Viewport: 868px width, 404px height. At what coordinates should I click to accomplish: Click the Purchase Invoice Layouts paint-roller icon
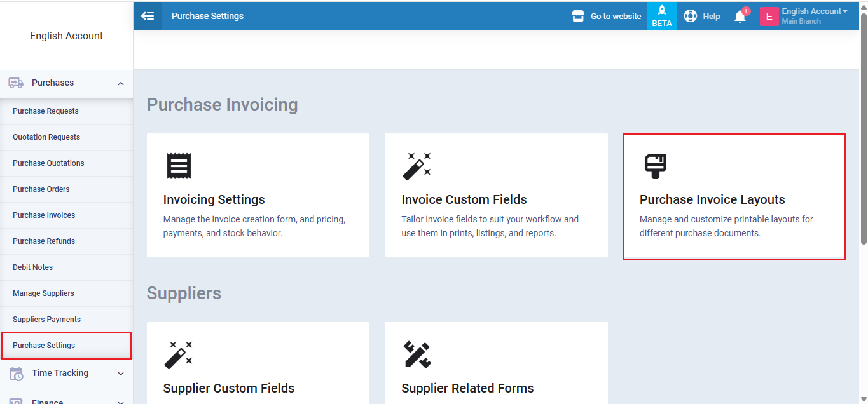tap(655, 166)
